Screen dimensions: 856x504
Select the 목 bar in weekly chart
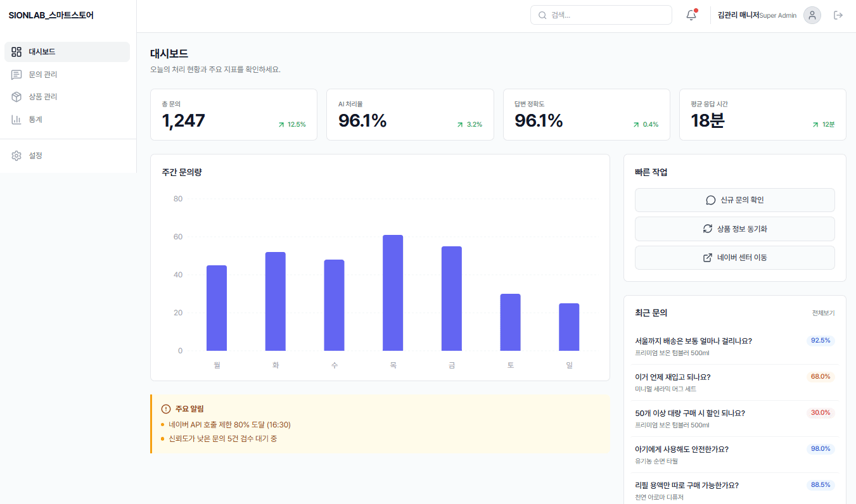(x=393, y=293)
